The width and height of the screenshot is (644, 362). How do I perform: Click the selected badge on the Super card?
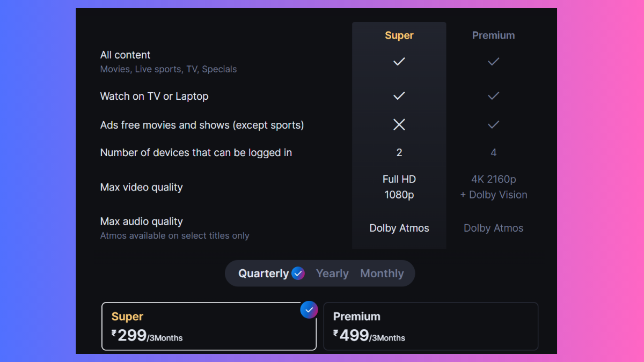click(309, 309)
